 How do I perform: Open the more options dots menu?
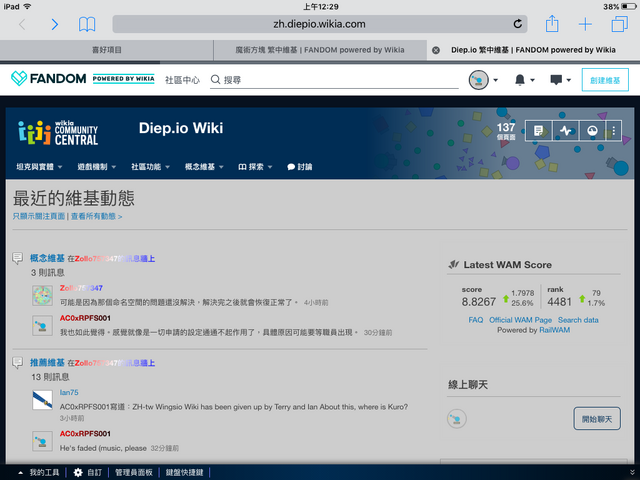(x=613, y=131)
